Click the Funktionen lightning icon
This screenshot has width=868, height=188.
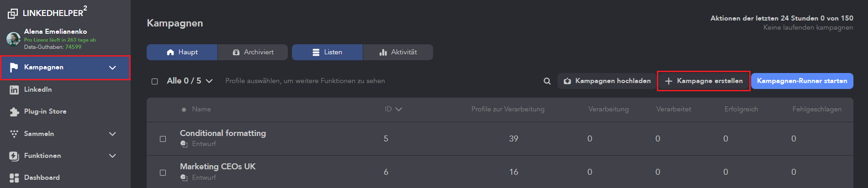pos(14,156)
